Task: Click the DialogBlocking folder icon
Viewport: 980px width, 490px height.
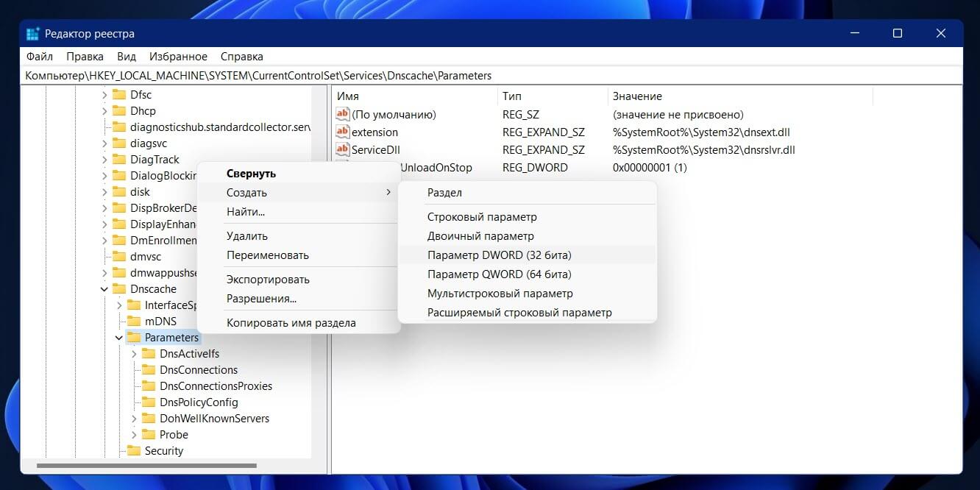Action: point(119,176)
